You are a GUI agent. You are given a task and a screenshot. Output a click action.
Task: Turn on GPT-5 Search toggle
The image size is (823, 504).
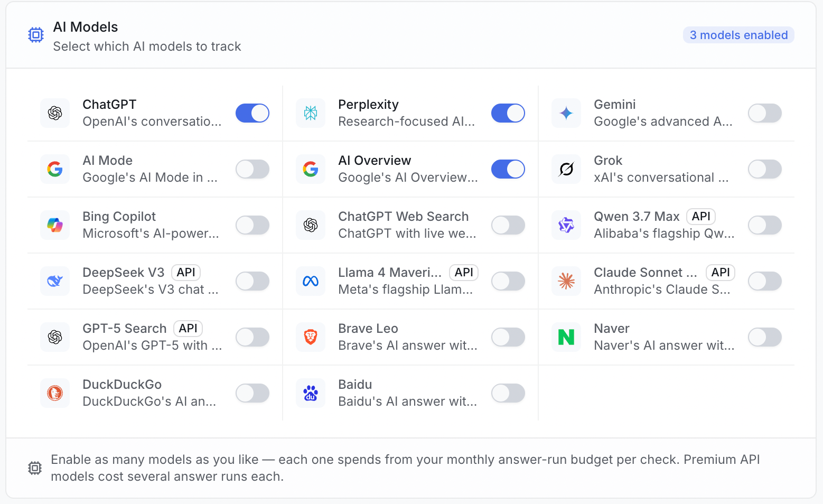point(252,337)
